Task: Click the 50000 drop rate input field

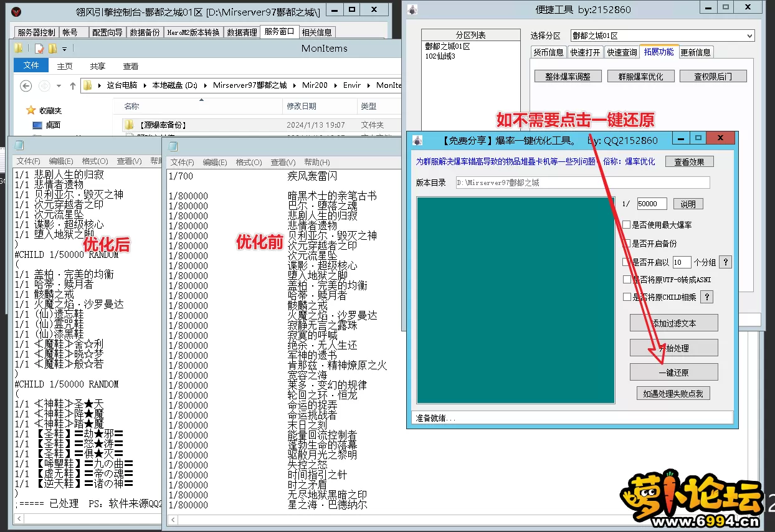Action: pyautogui.click(x=652, y=204)
